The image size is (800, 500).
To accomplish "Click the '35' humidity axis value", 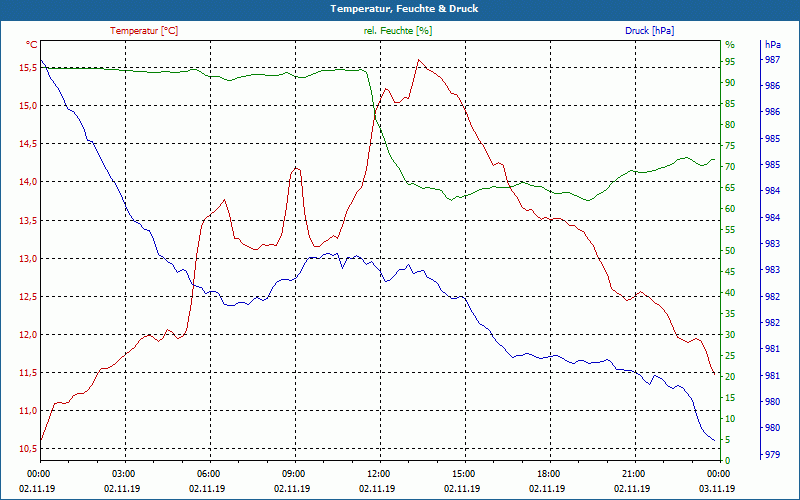I will pos(730,314).
